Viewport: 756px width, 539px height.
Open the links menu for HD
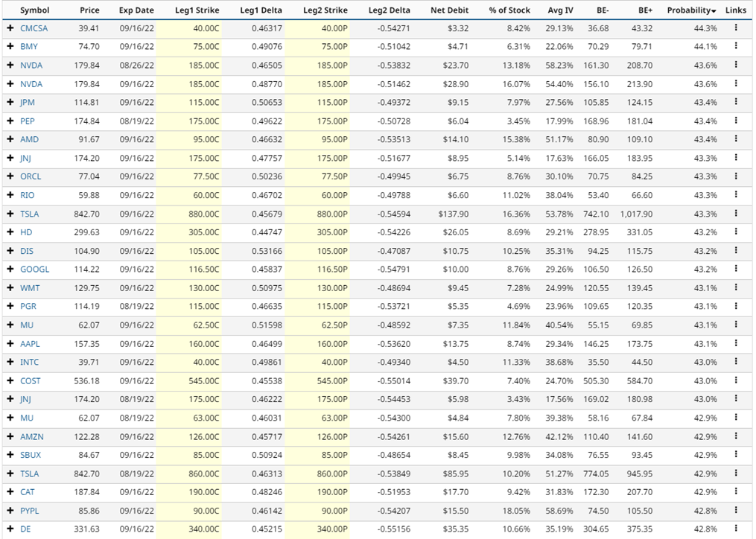[736, 232]
